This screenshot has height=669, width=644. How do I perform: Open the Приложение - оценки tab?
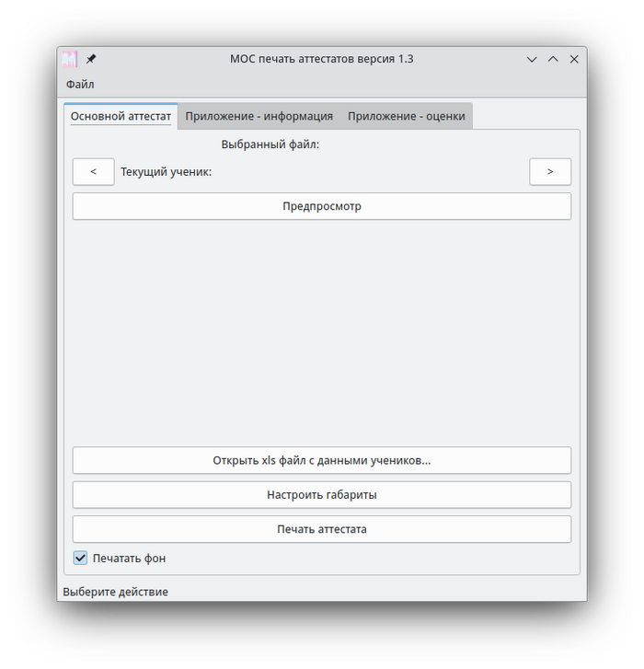406,117
